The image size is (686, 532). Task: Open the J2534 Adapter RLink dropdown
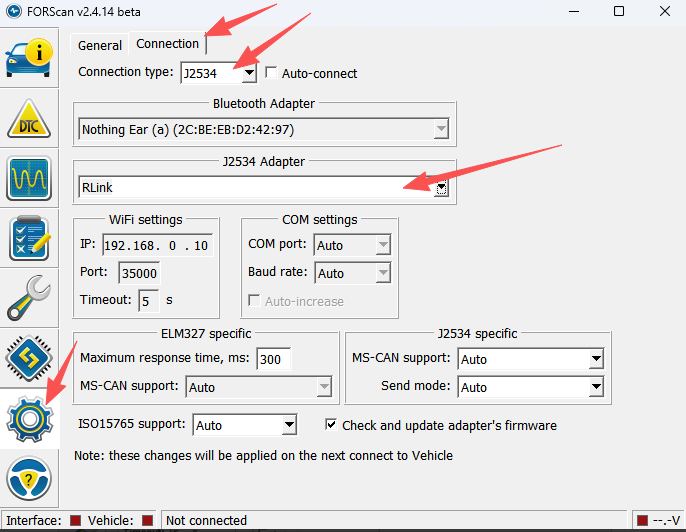click(441, 187)
